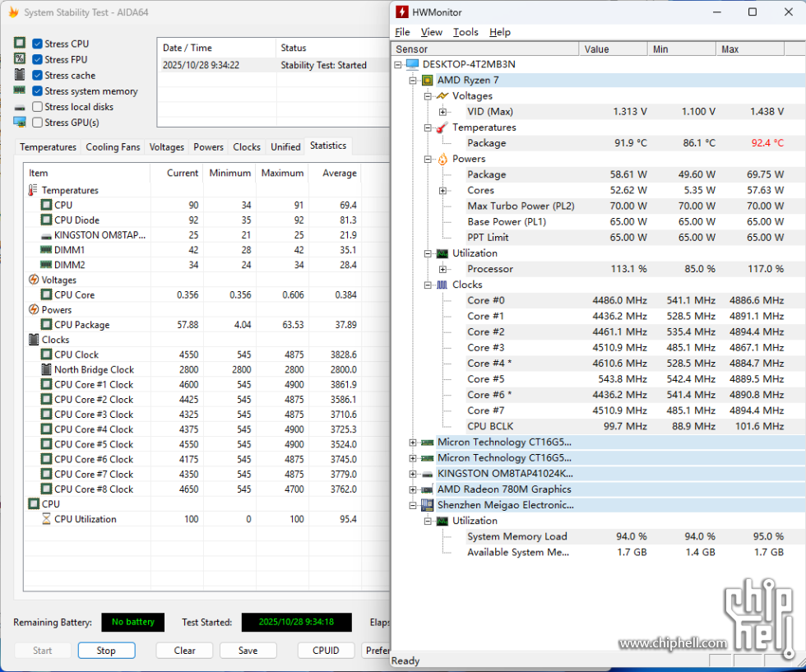Uncheck the Stress CPU checkbox

[38, 44]
